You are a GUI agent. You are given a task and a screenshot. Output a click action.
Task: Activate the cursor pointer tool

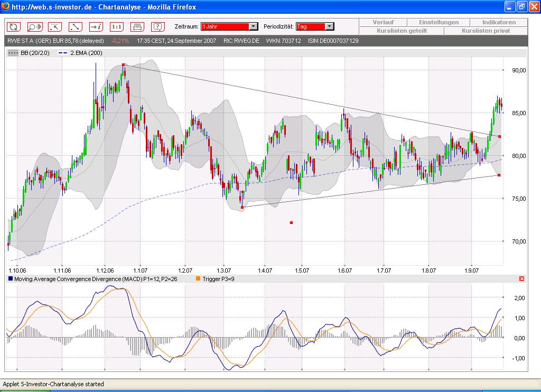pyautogui.click(x=54, y=26)
